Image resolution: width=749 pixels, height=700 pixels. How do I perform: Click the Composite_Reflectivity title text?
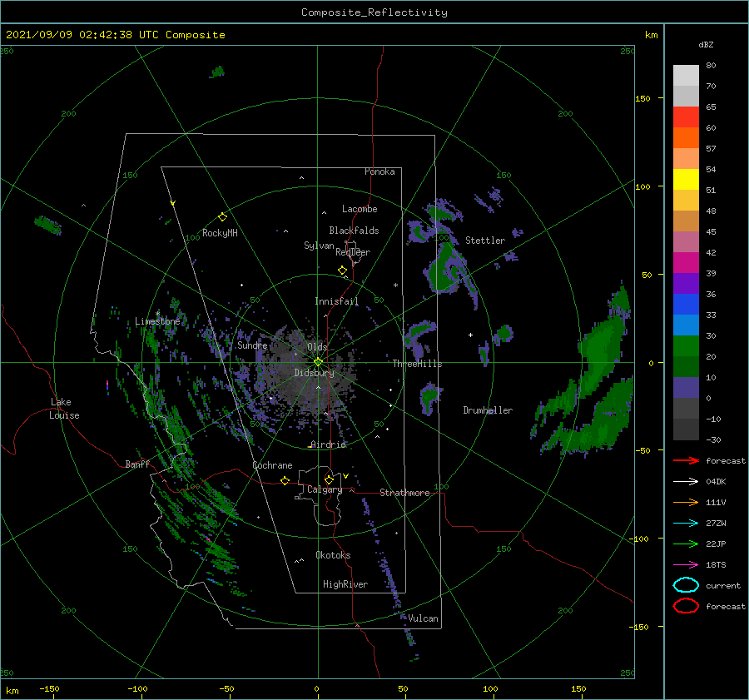(x=374, y=12)
